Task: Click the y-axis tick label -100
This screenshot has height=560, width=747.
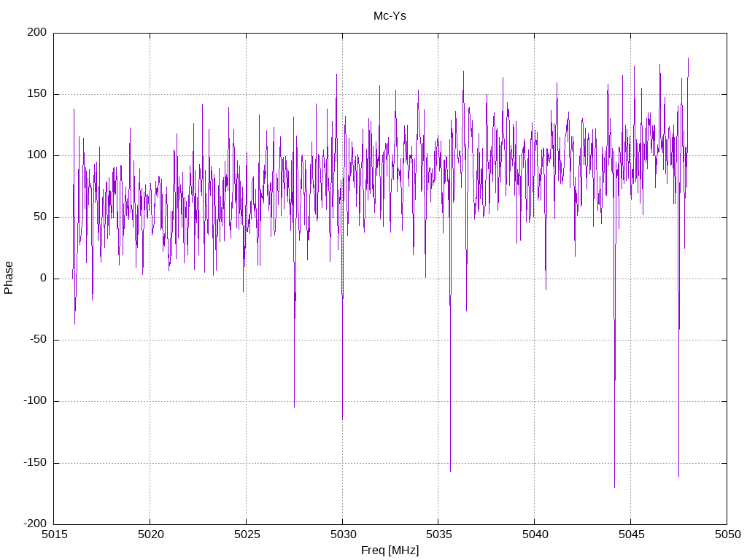Action: point(35,401)
